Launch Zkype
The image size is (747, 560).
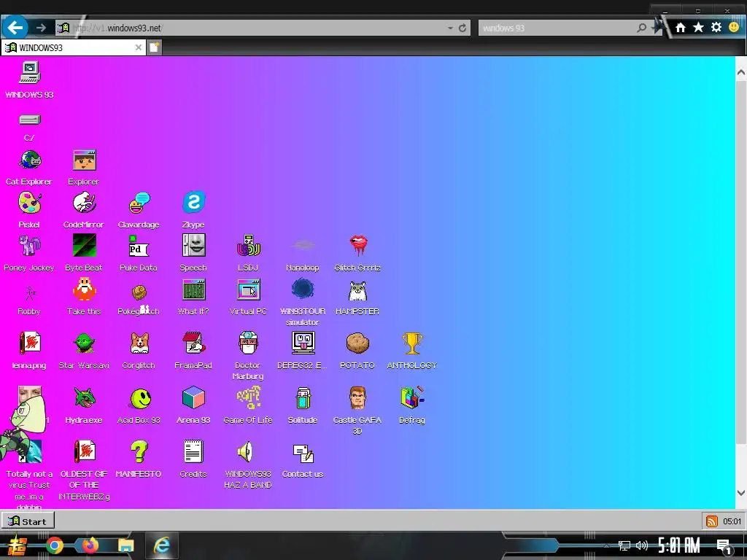point(193,203)
